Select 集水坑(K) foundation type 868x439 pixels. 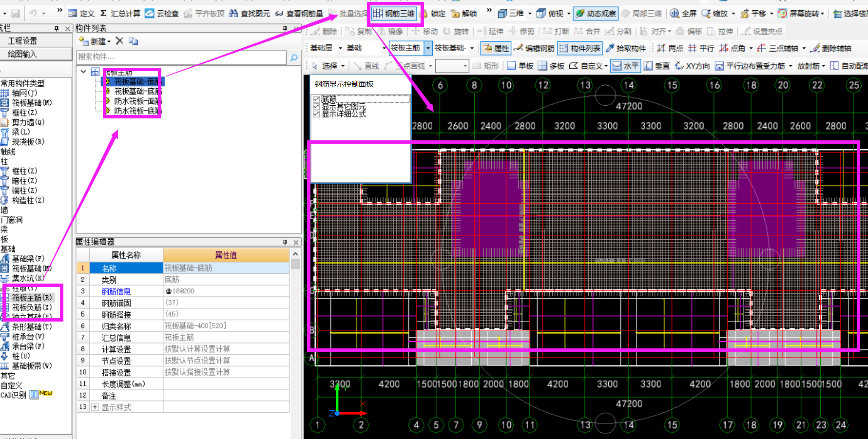coord(22,278)
